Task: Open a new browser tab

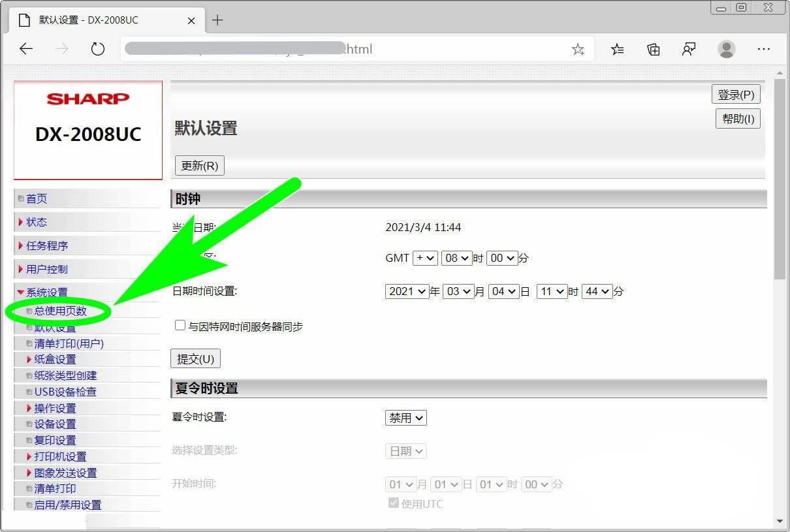Action: tap(217, 20)
